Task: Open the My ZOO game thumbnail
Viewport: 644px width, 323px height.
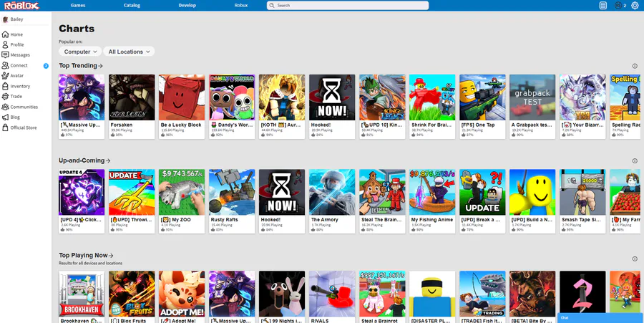Action: 182,193
